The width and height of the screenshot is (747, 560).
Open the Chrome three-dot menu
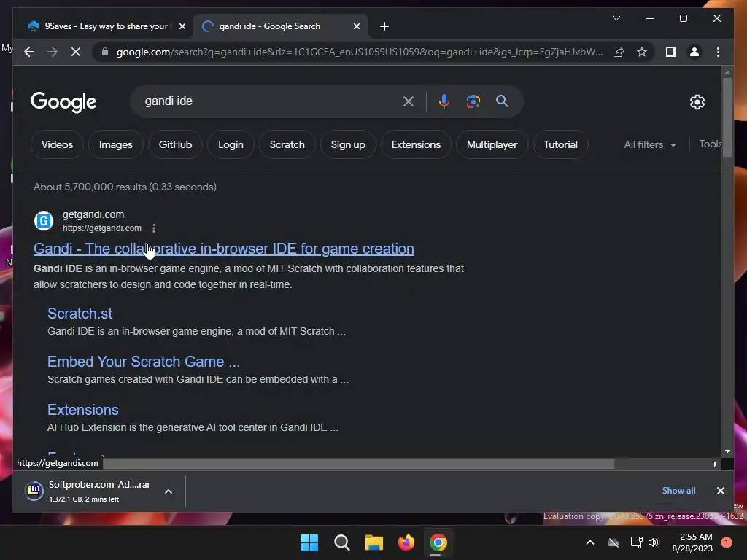718,52
